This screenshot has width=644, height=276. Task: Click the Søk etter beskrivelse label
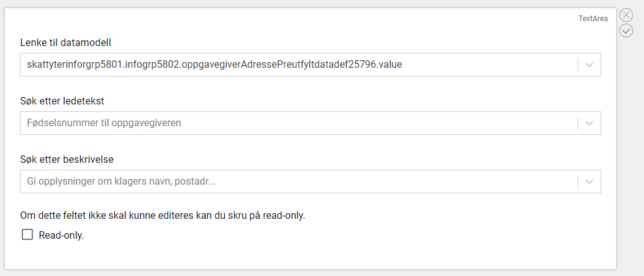pyautogui.click(x=67, y=159)
